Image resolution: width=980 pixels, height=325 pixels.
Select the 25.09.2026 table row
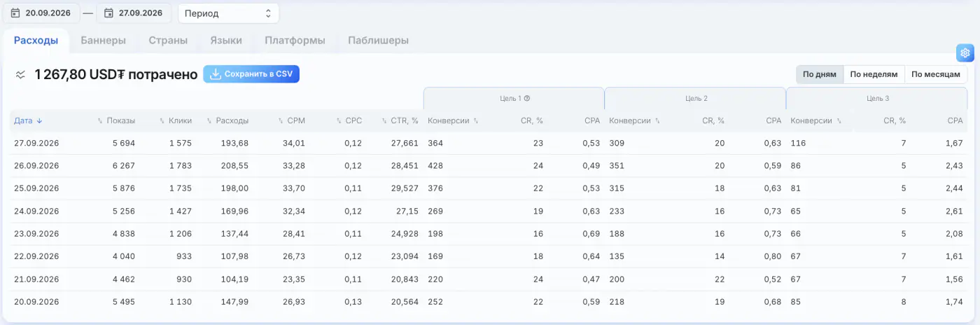coord(490,188)
